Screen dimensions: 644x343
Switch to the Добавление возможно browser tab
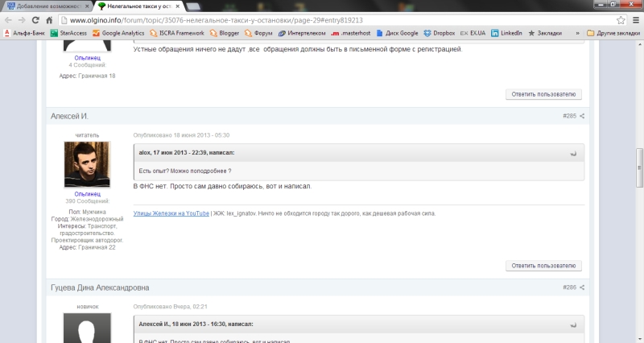click(x=44, y=6)
